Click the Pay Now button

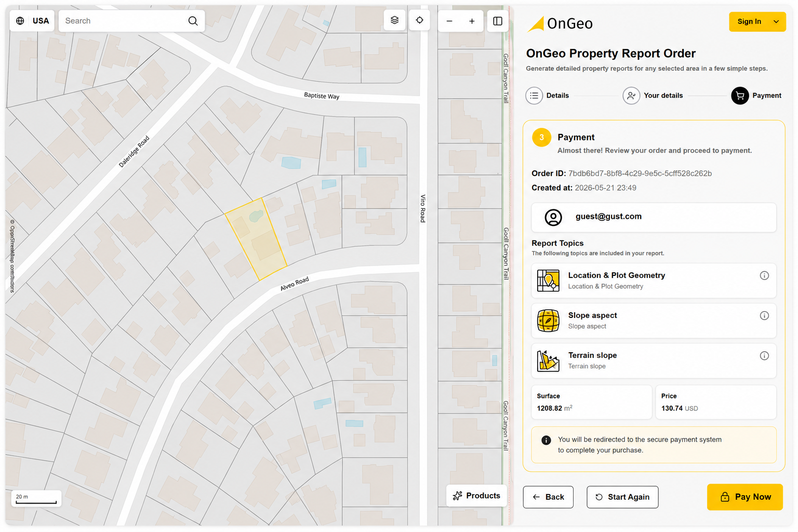tap(744, 497)
